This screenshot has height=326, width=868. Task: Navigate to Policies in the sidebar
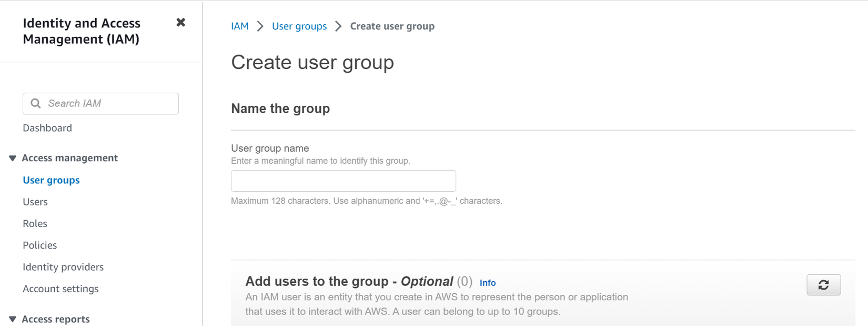point(39,245)
